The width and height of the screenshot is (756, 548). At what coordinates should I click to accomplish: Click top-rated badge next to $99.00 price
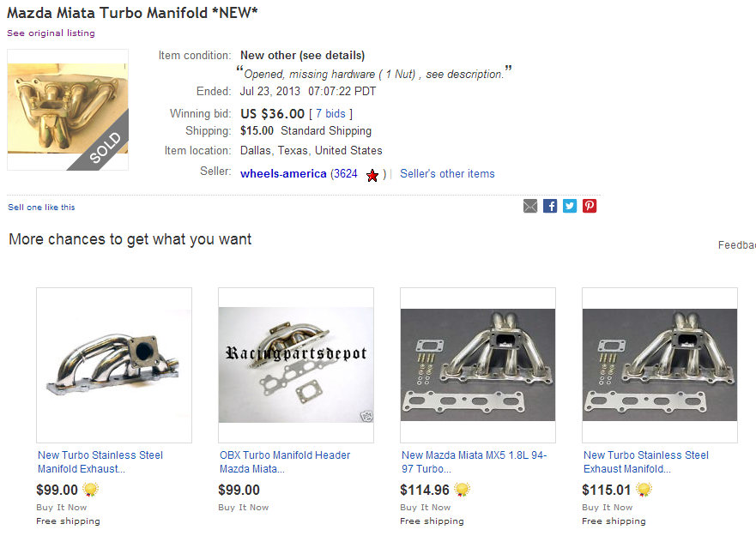click(90, 491)
